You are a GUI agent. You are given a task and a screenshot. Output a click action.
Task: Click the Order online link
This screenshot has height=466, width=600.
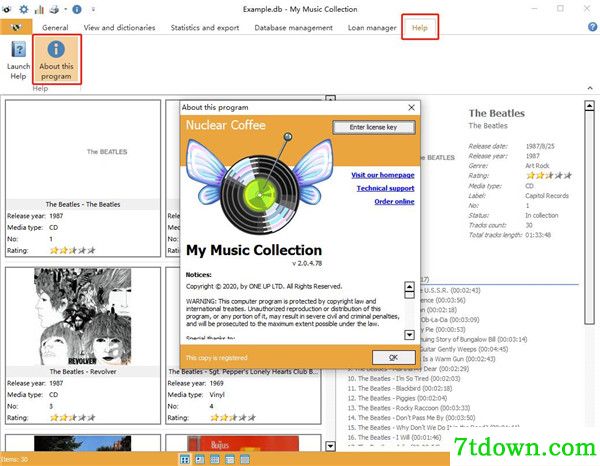coord(394,201)
